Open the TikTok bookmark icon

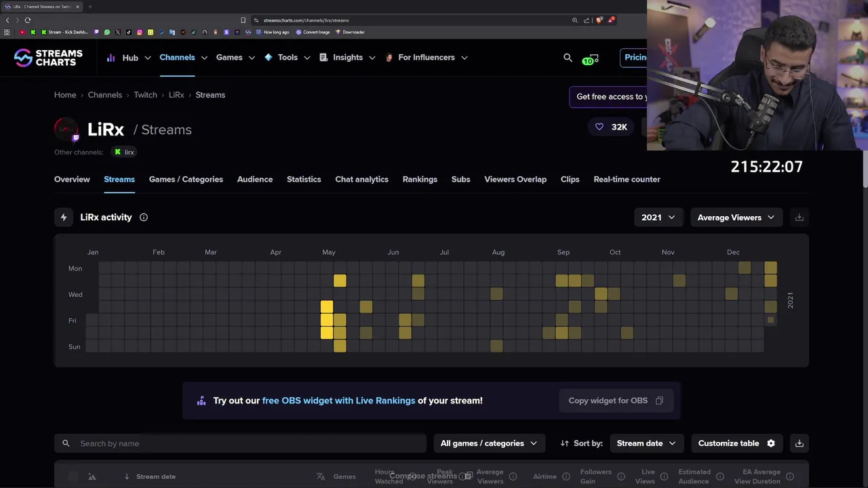click(x=129, y=32)
